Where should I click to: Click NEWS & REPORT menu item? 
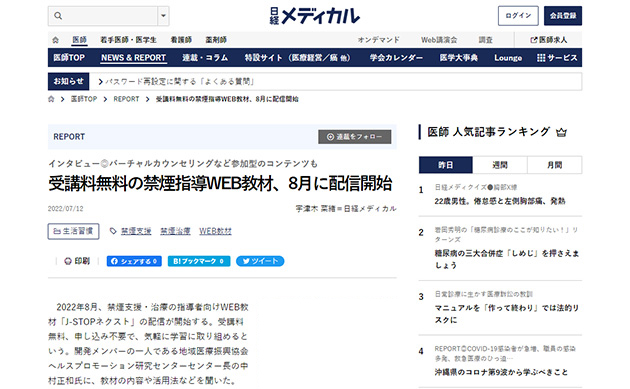133,58
